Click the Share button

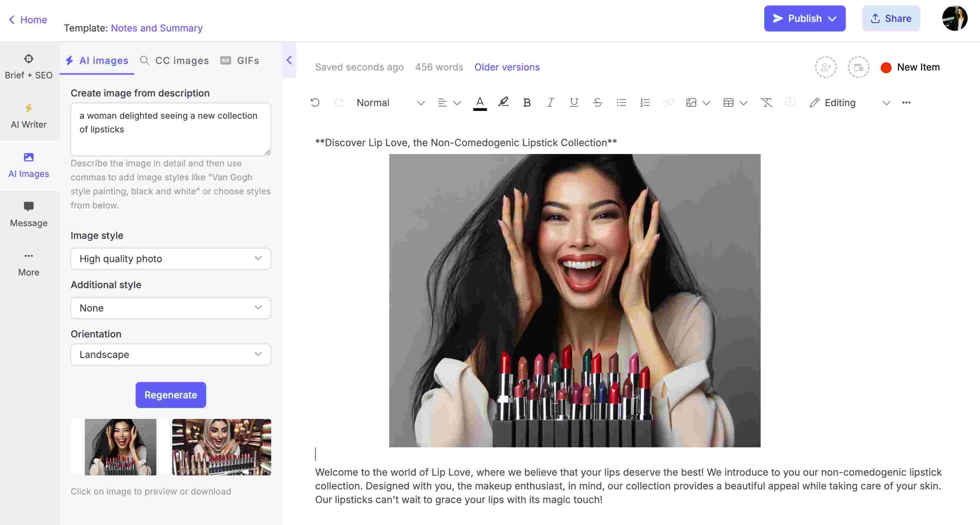click(891, 18)
